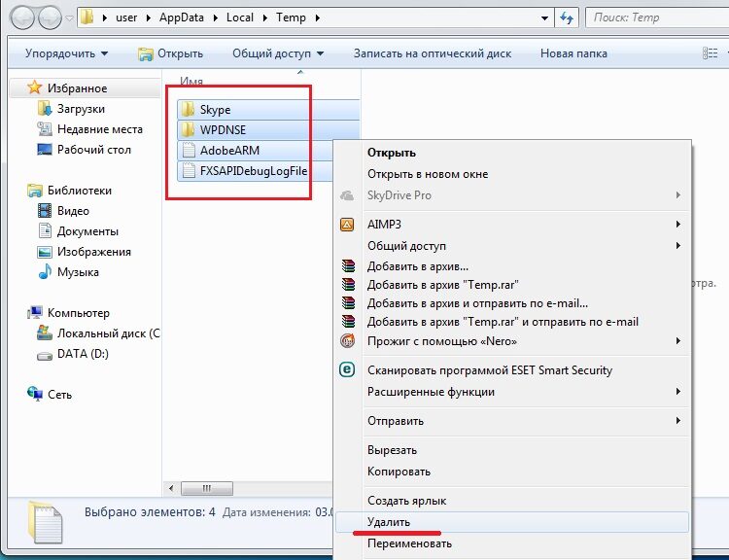The height and width of the screenshot is (560, 729).
Task: Choose Копировать in the context menu
Action: pos(399,472)
